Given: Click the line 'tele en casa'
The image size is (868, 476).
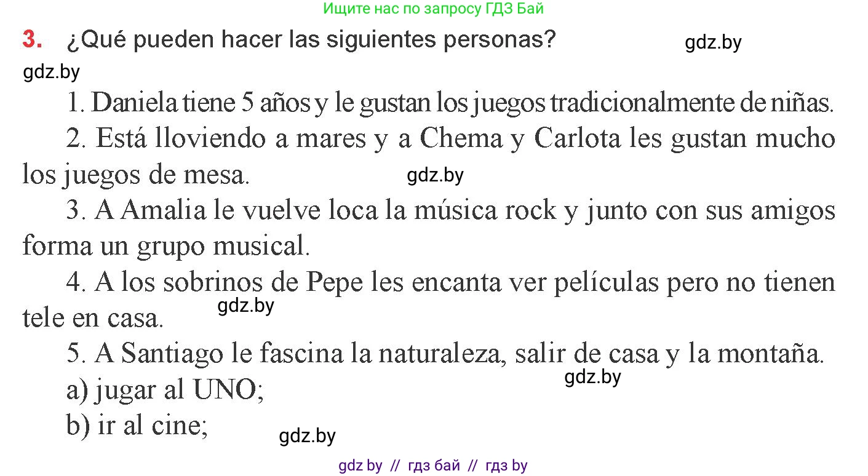Looking at the screenshot, I should (x=94, y=319).
